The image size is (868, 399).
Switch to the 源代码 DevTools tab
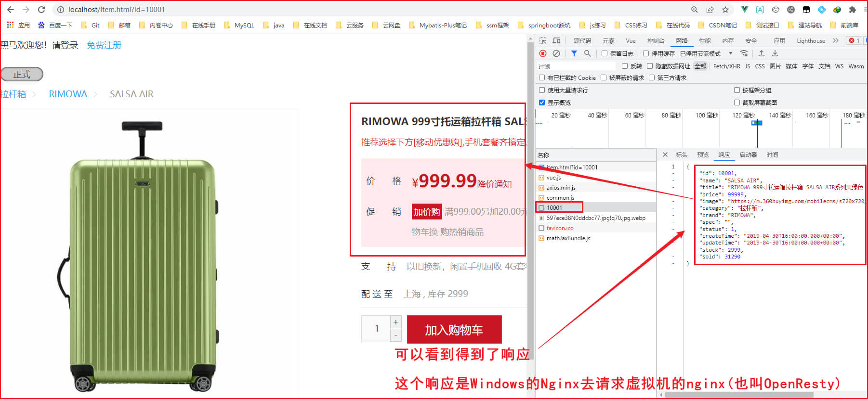pos(582,40)
